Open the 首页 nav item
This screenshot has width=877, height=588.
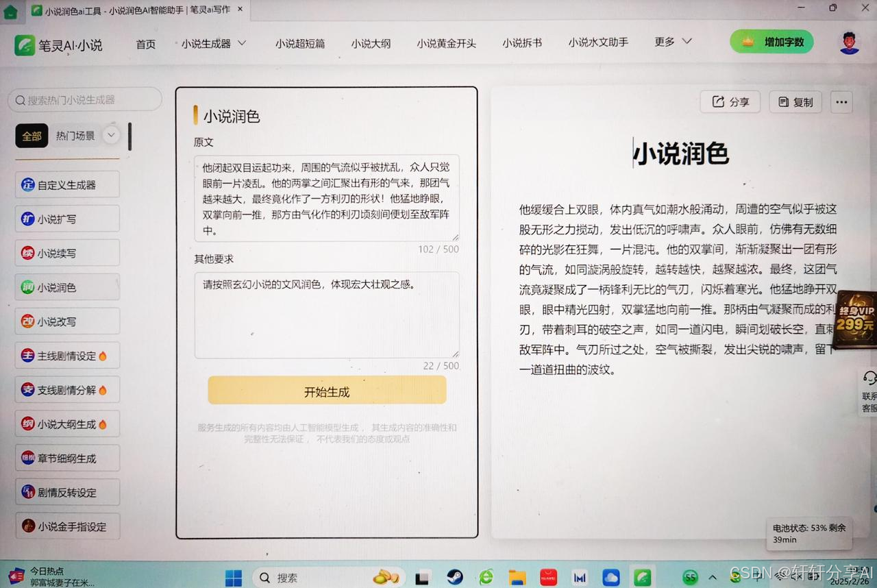tap(145, 44)
